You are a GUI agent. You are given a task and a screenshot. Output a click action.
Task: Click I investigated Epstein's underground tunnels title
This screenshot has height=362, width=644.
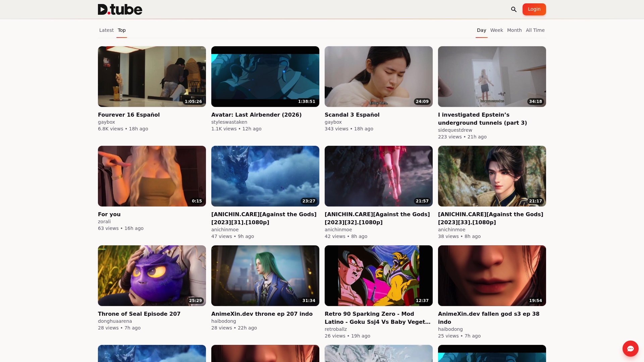click(483, 119)
